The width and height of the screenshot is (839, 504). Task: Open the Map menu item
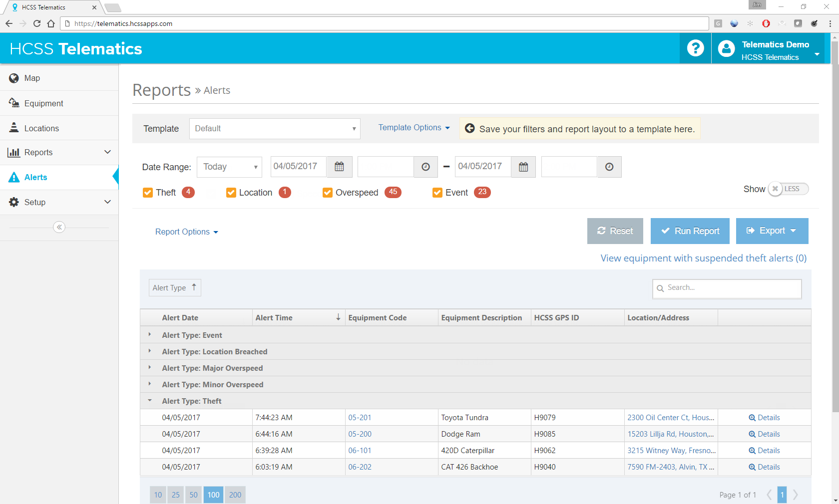pos(59,78)
